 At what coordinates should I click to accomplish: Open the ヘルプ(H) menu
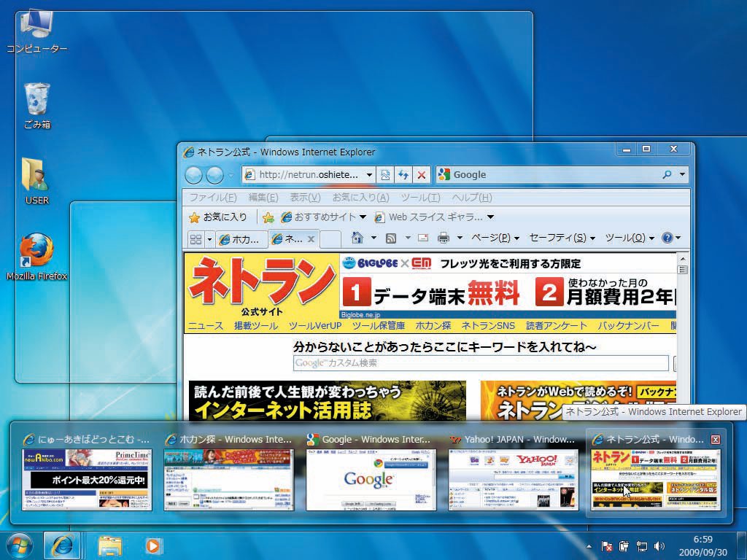[x=472, y=197]
